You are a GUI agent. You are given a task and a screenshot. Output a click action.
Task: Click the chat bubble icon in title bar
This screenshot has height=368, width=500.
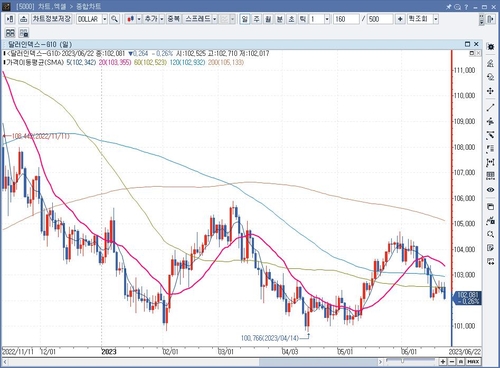(x=457, y=6)
